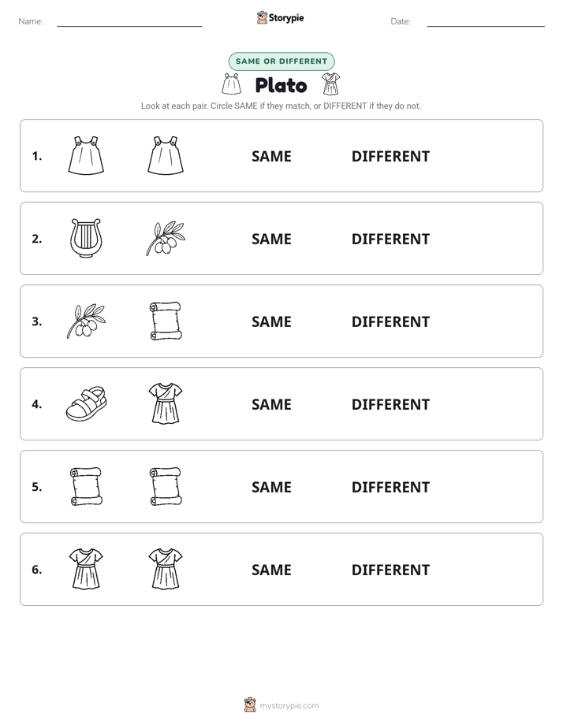Screen dimensions: 563x728
Task: Choose DIFFERENT in row 4
Action: [x=390, y=404]
